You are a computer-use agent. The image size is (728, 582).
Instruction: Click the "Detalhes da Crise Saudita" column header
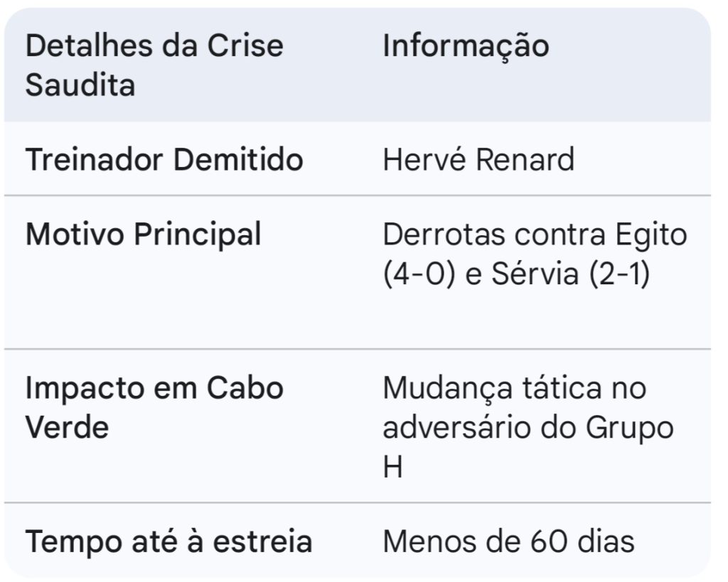(x=154, y=65)
